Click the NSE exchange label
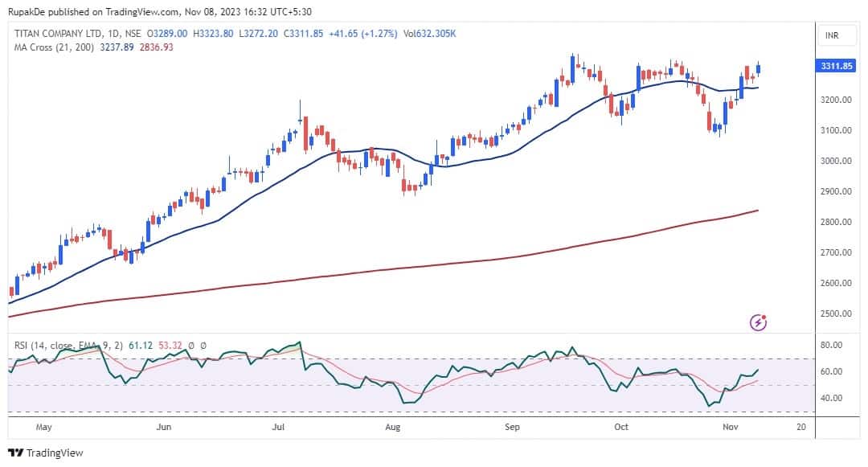 (133, 34)
